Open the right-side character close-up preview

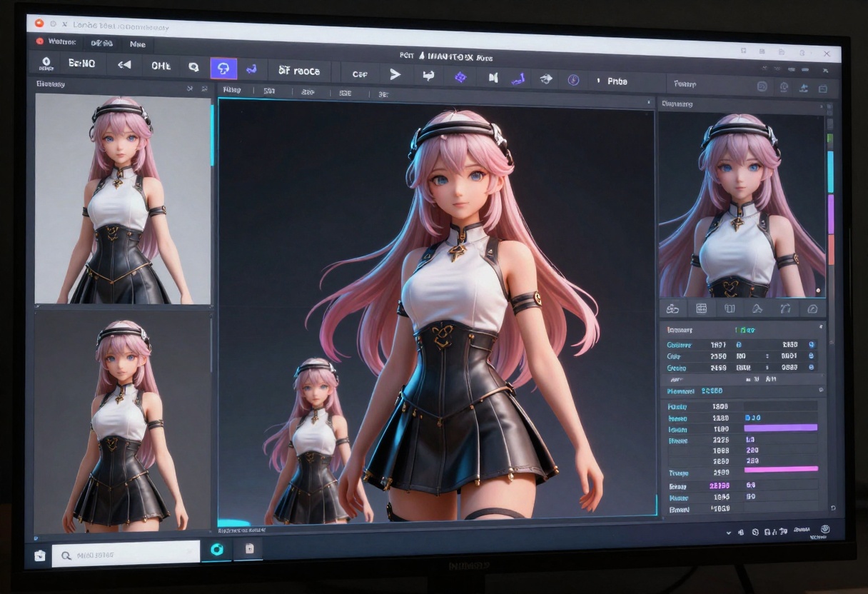point(742,206)
